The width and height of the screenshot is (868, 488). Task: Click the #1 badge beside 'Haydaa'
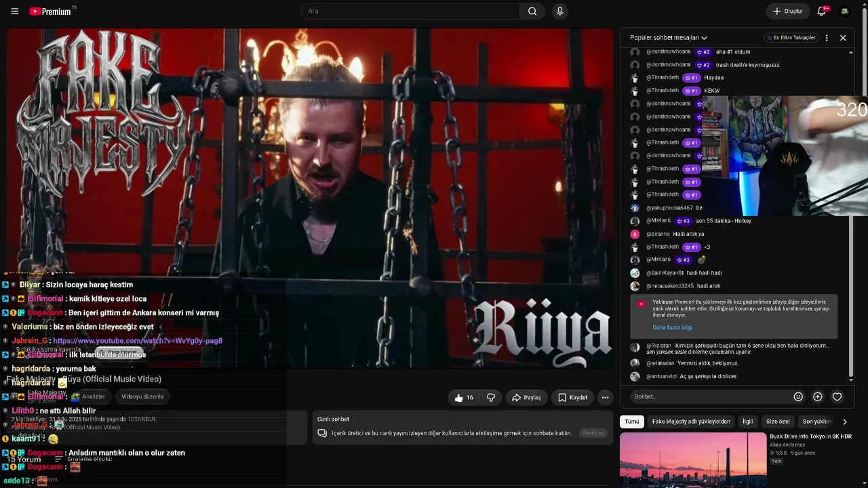coord(691,78)
